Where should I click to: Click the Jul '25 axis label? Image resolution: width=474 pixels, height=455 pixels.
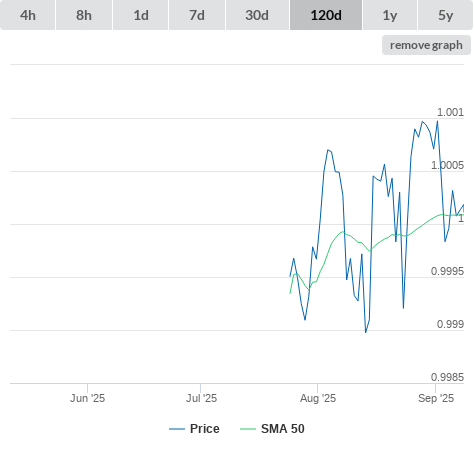(201, 398)
